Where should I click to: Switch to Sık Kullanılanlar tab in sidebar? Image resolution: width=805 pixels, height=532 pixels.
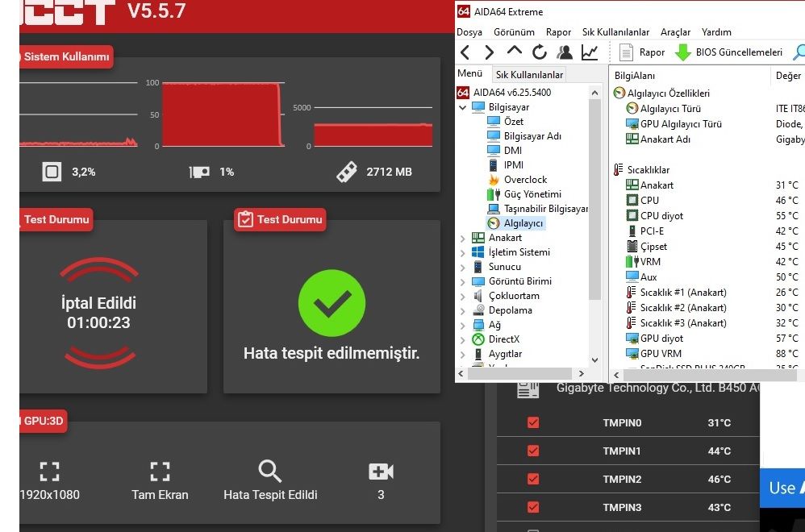(529, 75)
